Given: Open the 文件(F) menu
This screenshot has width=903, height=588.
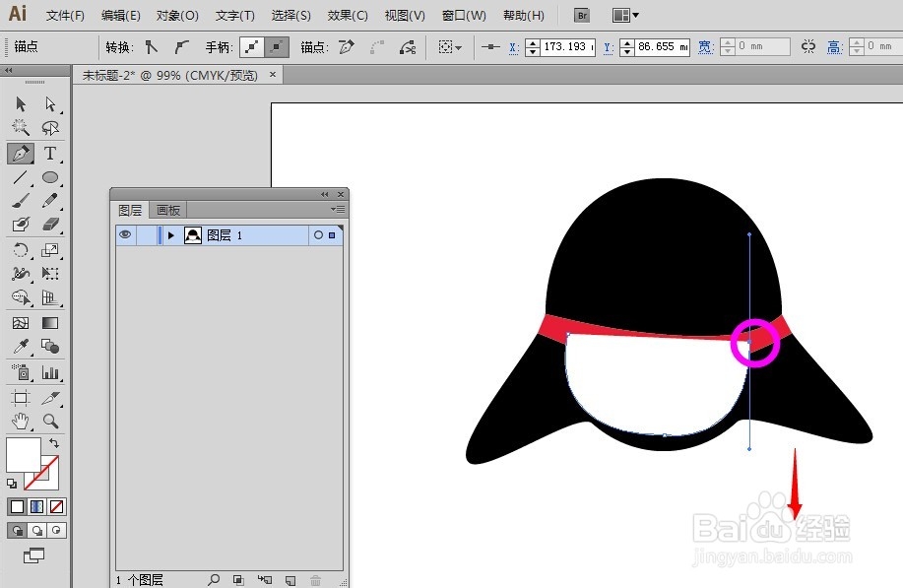Looking at the screenshot, I should click(x=65, y=16).
